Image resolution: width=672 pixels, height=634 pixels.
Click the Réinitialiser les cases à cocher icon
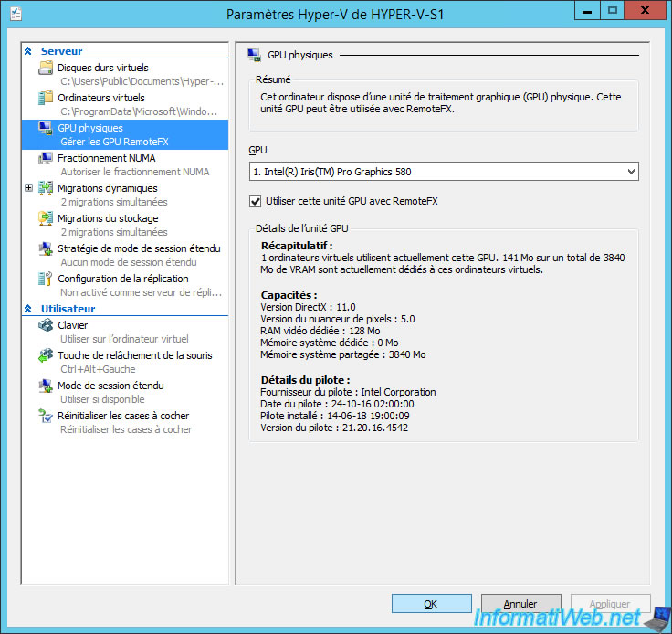point(46,416)
